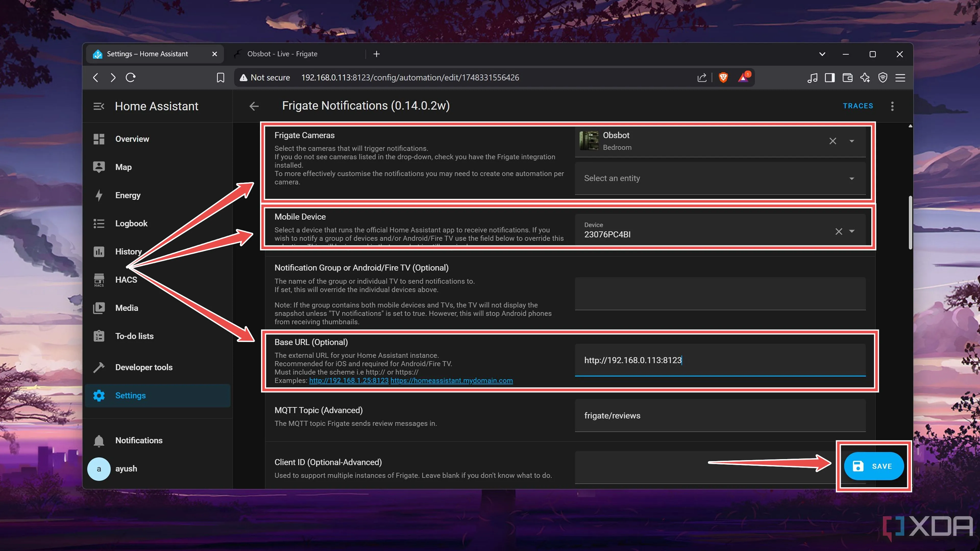Expand the Obsbot camera dropdown arrow

point(852,141)
